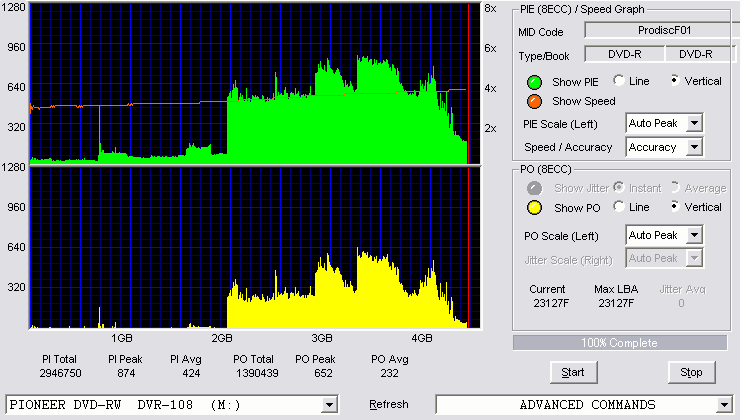Select the Instant jitter option
This screenshot has width=742, height=420.
pyautogui.click(x=618, y=187)
